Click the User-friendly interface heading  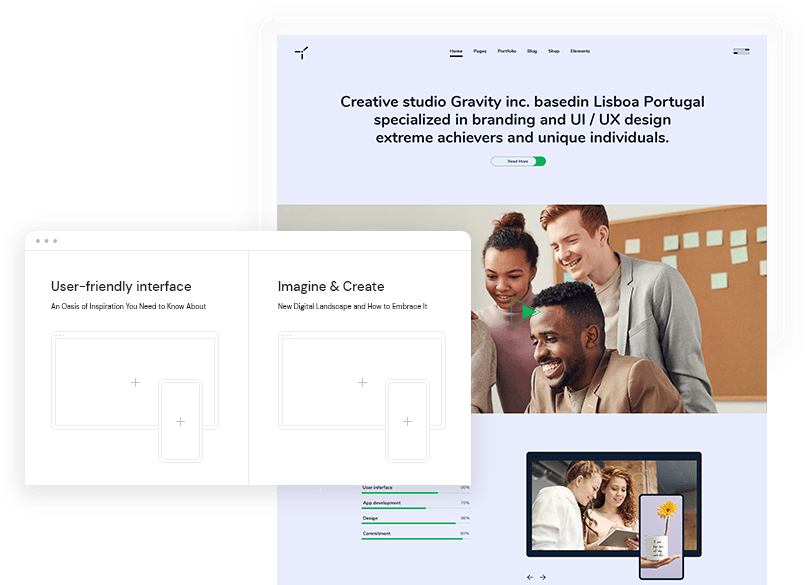(x=121, y=287)
